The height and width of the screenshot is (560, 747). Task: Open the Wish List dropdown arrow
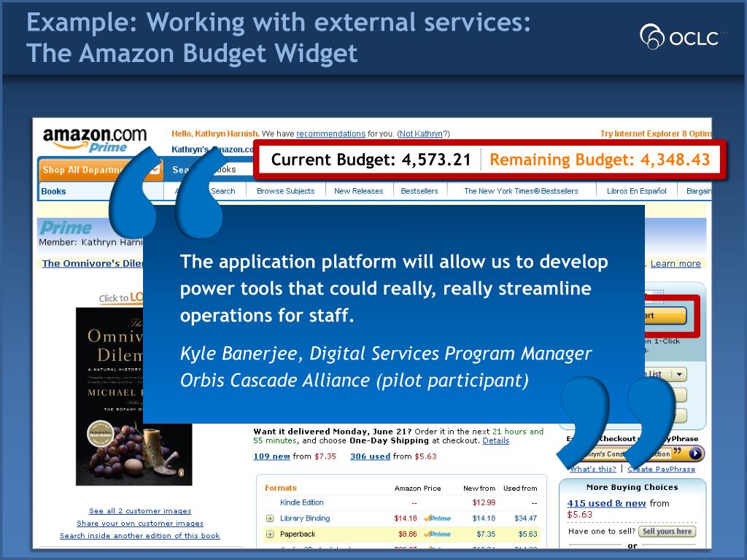[679, 374]
